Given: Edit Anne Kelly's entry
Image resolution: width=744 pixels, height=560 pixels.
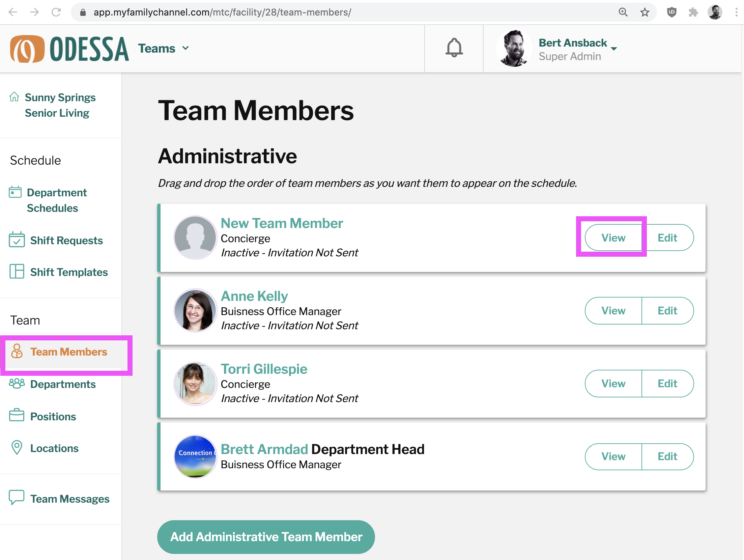Looking at the screenshot, I should tap(667, 310).
